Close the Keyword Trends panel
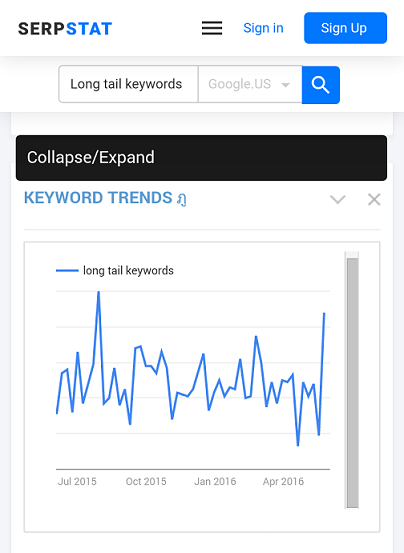 374,199
